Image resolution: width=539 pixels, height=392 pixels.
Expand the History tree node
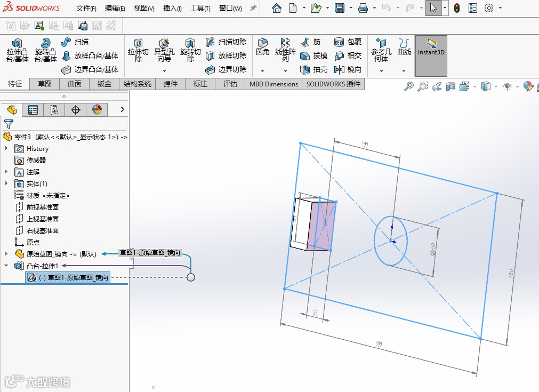6,148
